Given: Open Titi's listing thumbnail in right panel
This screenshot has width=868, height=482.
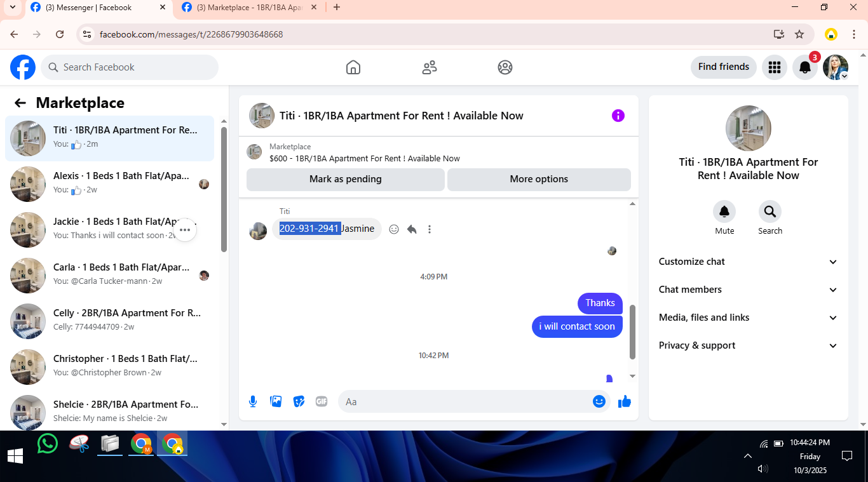Looking at the screenshot, I should click(749, 128).
